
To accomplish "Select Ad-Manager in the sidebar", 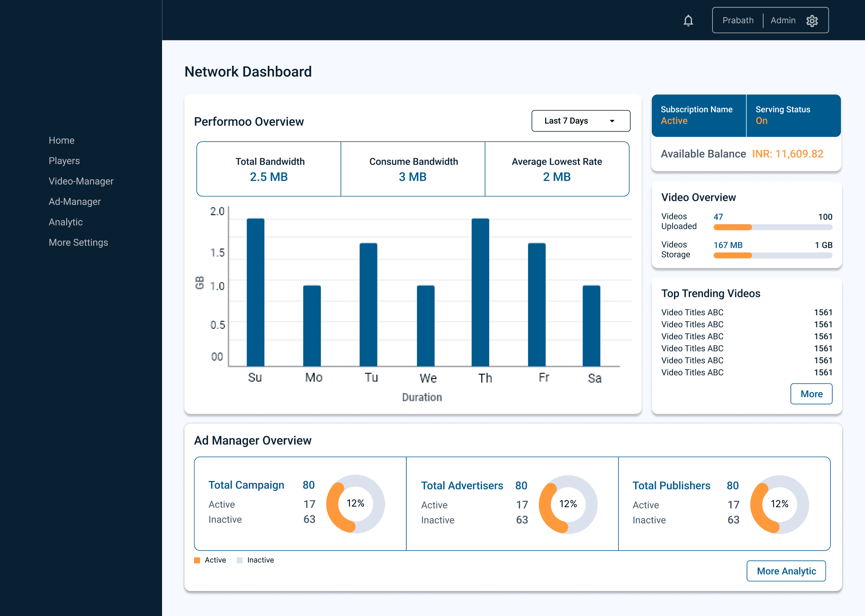I will pyautogui.click(x=75, y=202).
